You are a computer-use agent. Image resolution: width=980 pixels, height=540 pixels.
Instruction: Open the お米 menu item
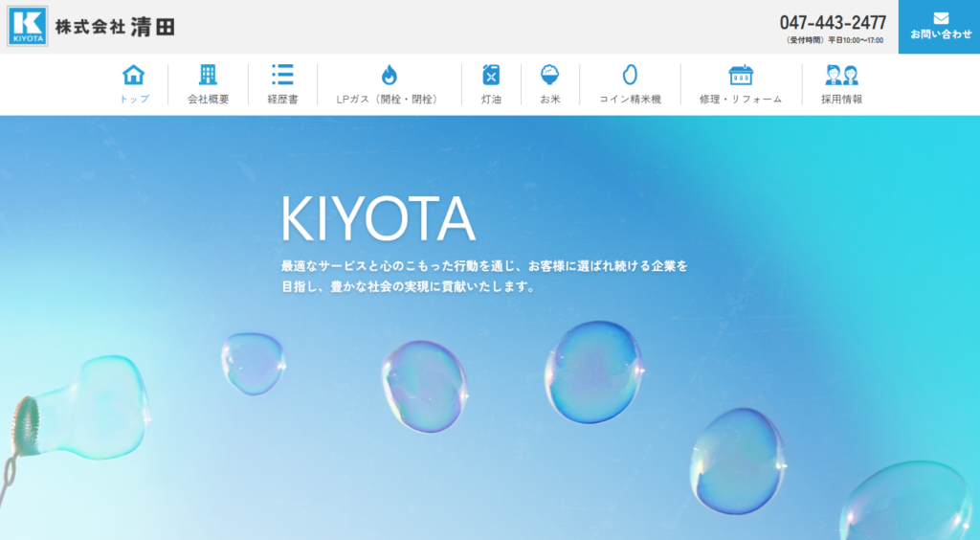550,99
